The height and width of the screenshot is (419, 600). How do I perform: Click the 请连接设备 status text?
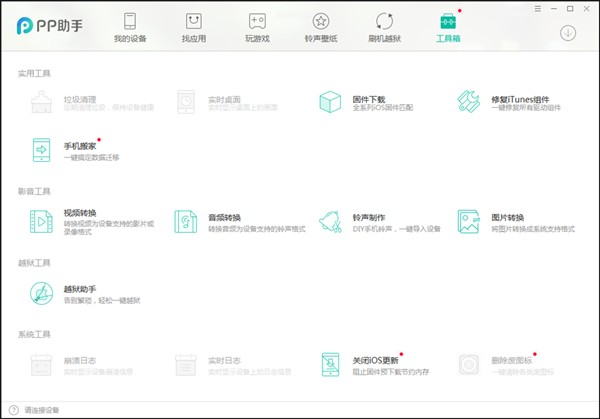(43, 410)
